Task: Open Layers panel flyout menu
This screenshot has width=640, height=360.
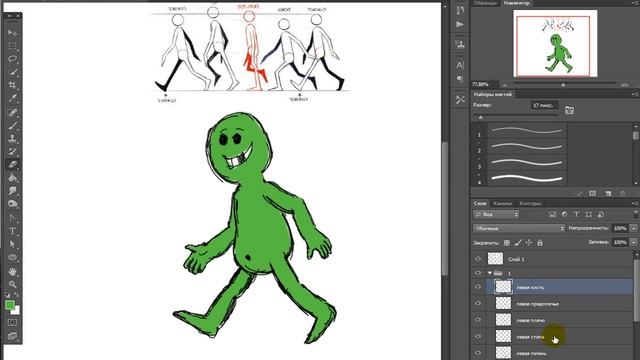Action: (x=634, y=203)
